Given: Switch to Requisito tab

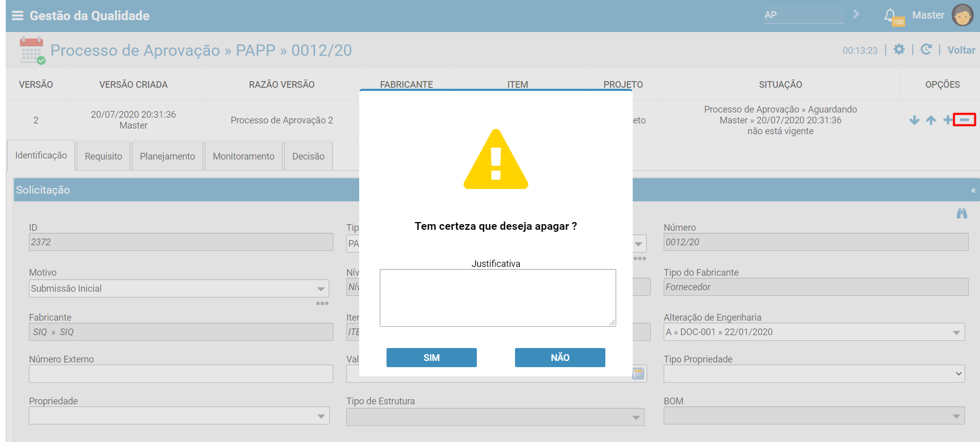Looking at the screenshot, I should [104, 156].
